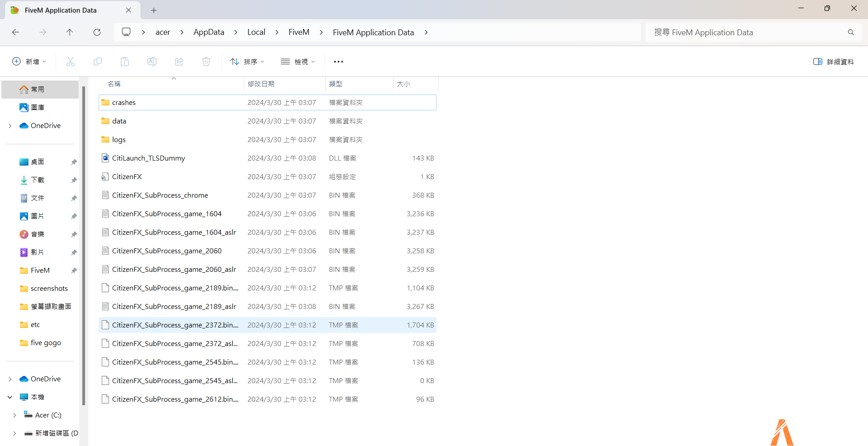Expand the first OneDrive tree node
Image resolution: width=868 pixels, height=446 pixels.
pyautogui.click(x=10, y=126)
